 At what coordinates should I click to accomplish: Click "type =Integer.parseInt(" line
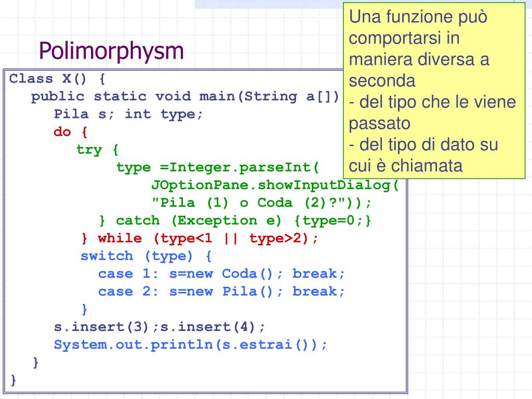click(218, 168)
